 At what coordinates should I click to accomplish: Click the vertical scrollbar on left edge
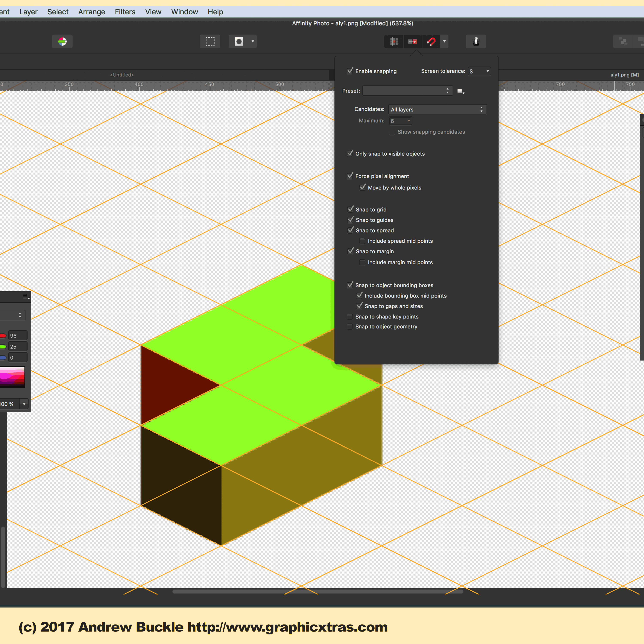3,558
